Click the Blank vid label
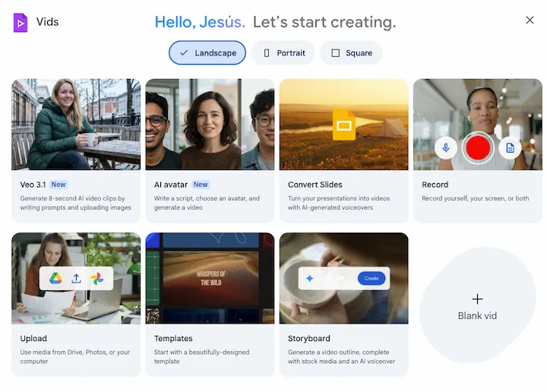Image resolution: width=547 pixels, height=392 pixels. 477,315
